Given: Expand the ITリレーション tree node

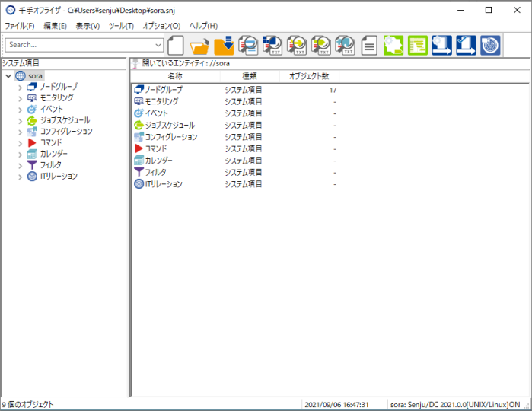Looking at the screenshot, I should pyautogui.click(x=20, y=177).
